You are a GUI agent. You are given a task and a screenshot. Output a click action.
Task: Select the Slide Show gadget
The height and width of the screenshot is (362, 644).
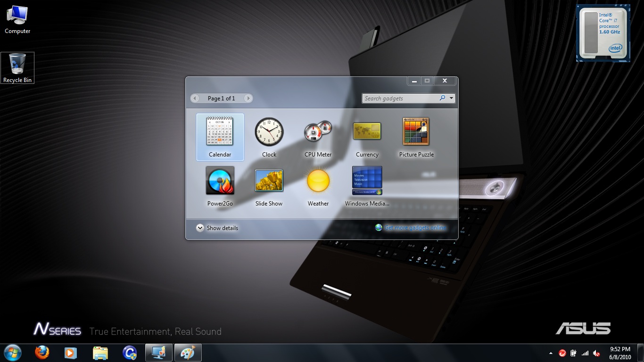[x=269, y=186]
